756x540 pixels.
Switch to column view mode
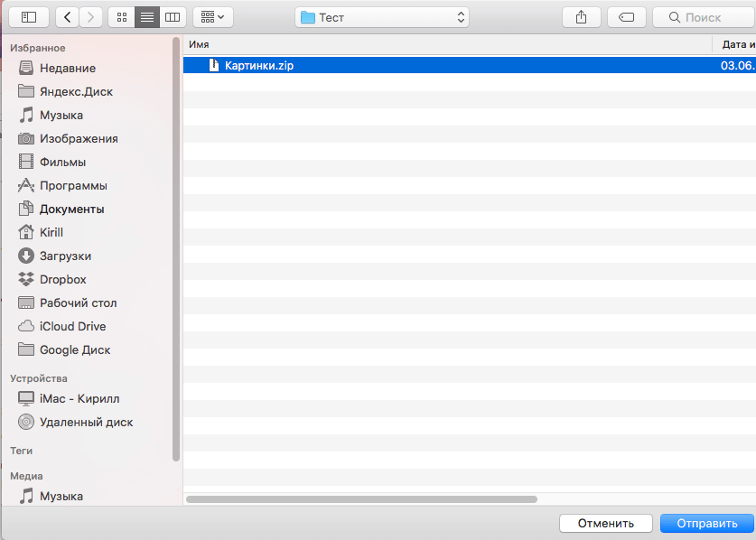(x=172, y=17)
